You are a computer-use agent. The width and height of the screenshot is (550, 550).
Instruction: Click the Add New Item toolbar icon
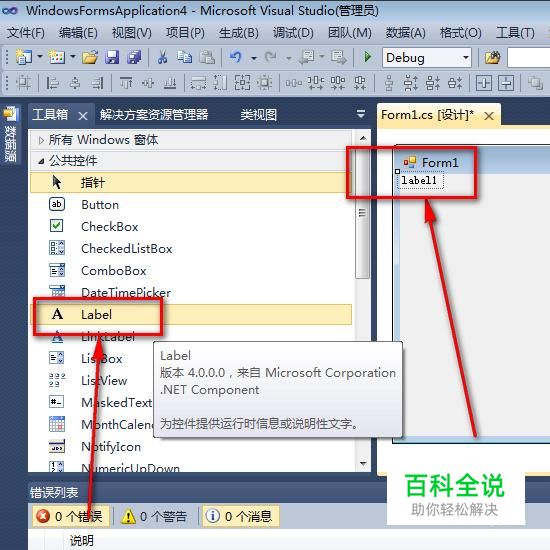(57, 57)
